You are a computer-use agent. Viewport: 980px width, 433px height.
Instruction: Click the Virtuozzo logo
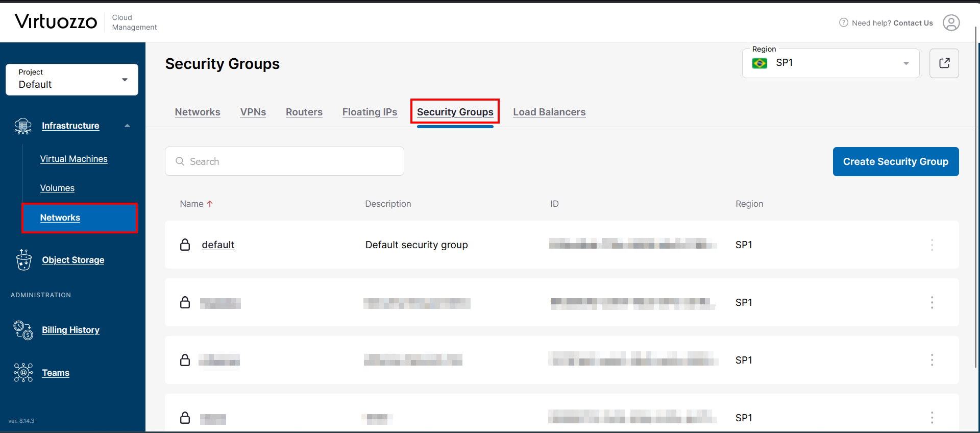[56, 21]
